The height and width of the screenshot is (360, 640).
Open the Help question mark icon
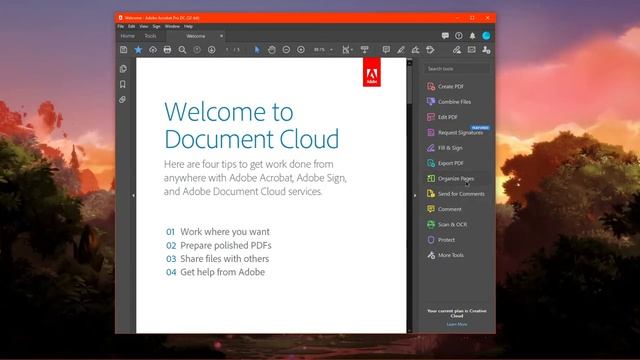pos(459,36)
